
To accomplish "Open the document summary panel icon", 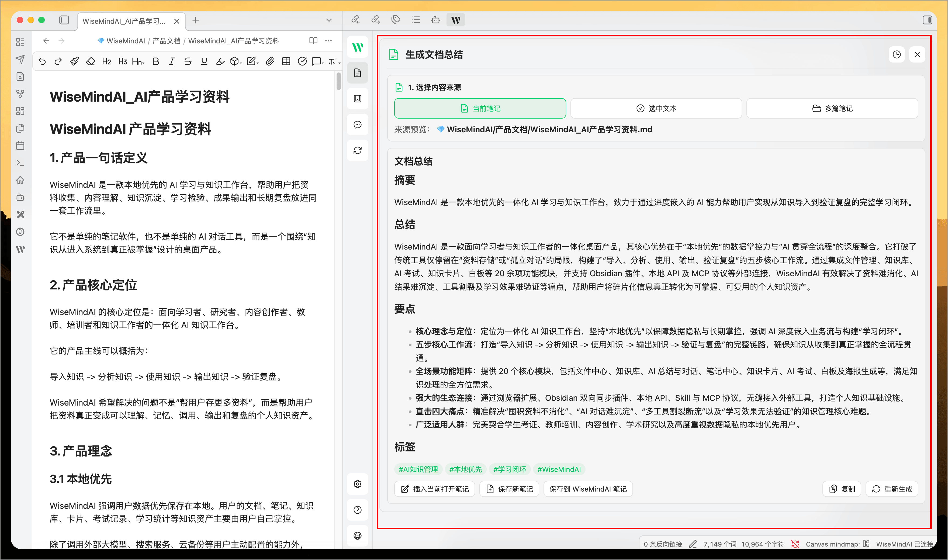I will click(358, 73).
